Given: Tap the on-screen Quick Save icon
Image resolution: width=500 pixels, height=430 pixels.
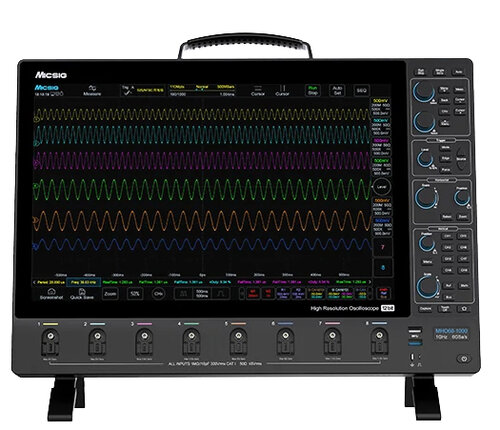Looking at the screenshot, I should [82, 294].
